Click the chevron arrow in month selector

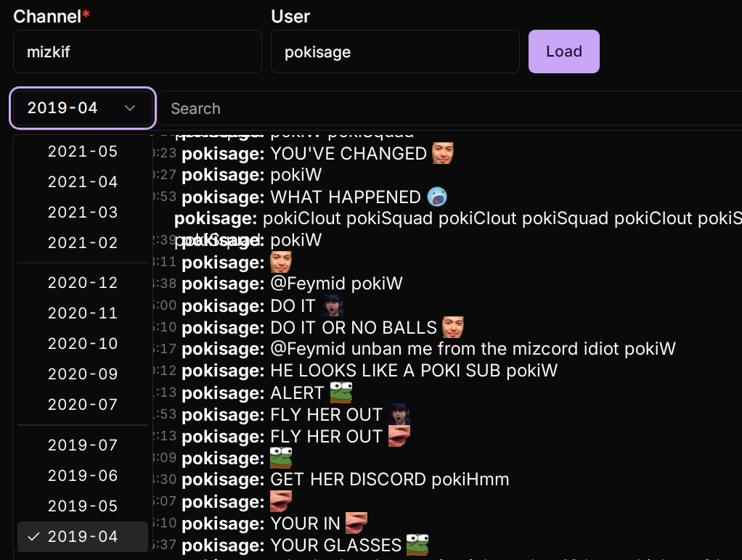(130, 108)
